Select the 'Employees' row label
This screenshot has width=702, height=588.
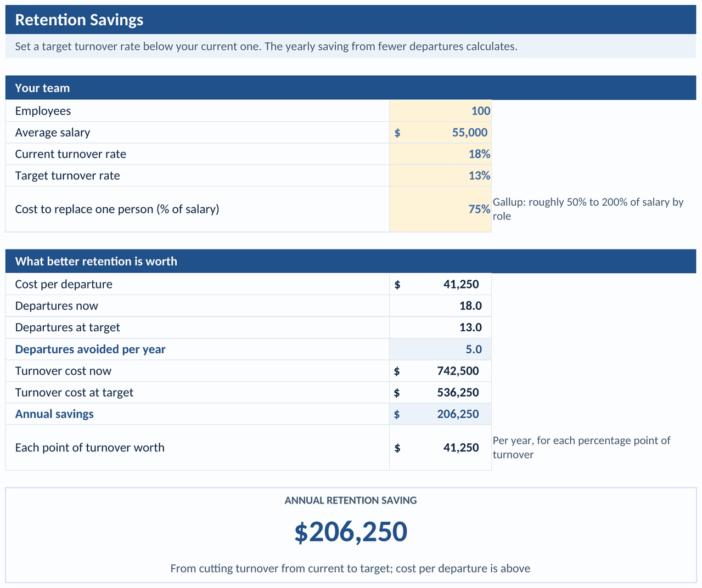coord(43,111)
